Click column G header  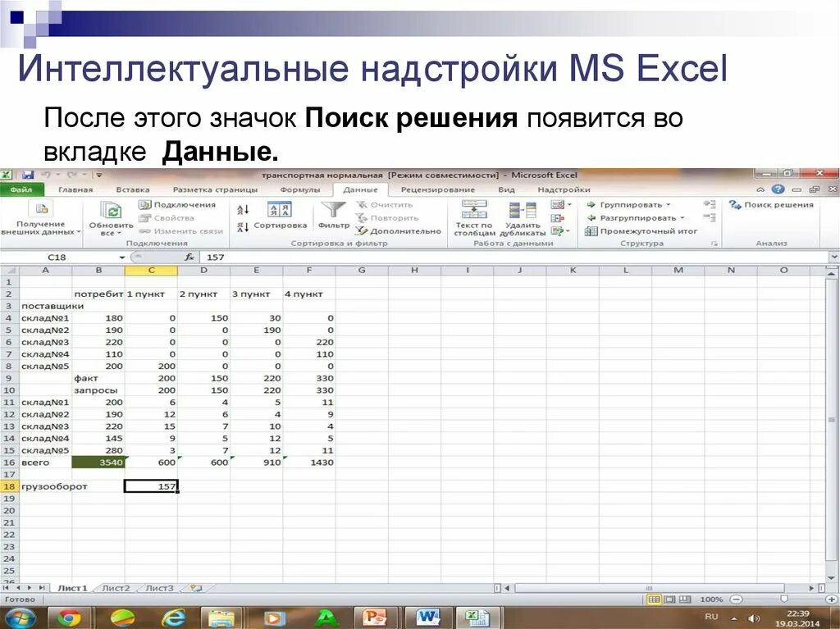pos(362,270)
